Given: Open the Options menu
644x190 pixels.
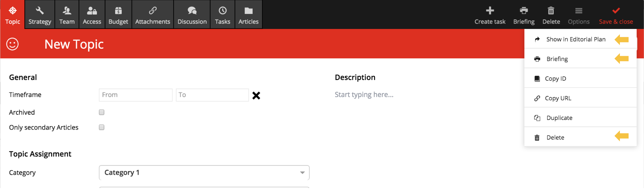Looking at the screenshot, I should tap(578, 15).
